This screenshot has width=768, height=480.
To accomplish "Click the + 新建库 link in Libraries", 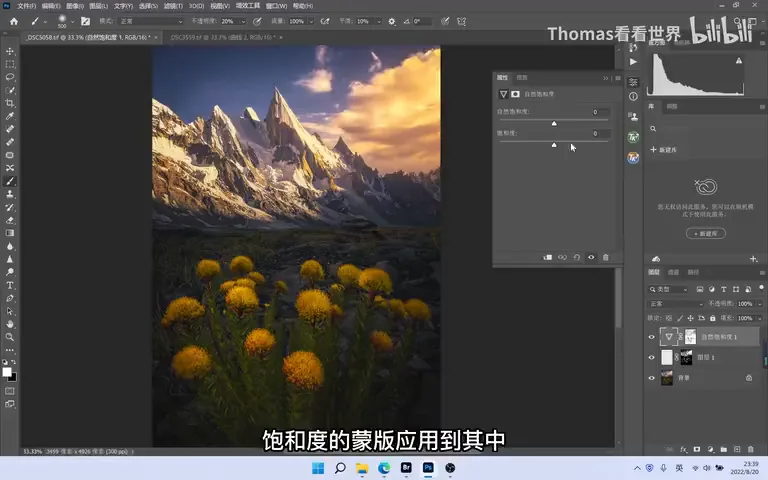I will 664,150.
